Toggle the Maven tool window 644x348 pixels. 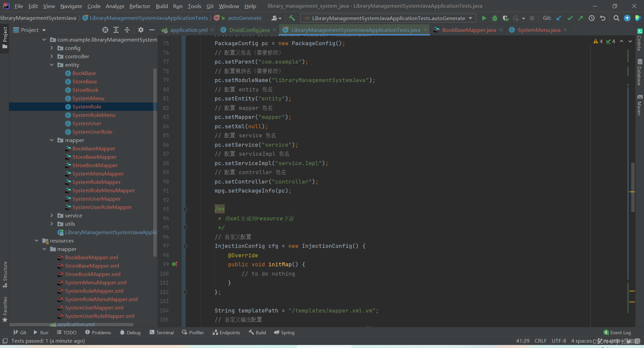[x=640, y=105]
